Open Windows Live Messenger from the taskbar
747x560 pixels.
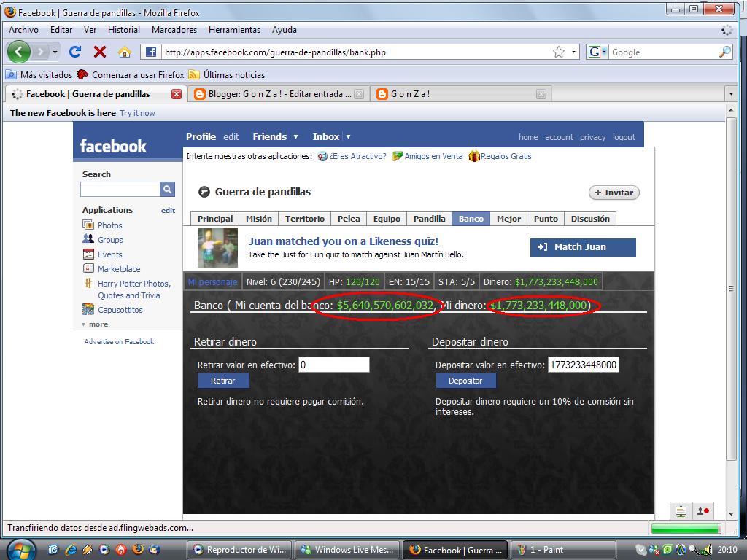pyautogui.click(x=348, y=550)
